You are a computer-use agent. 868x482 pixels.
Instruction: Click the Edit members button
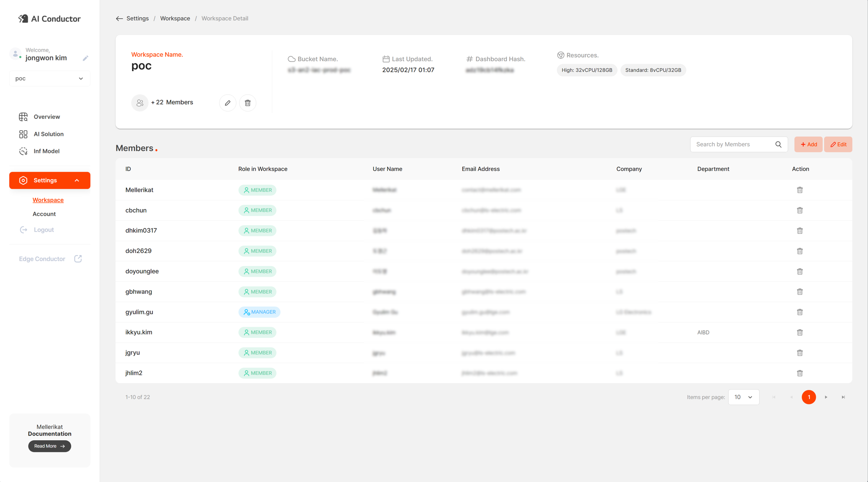838,144
